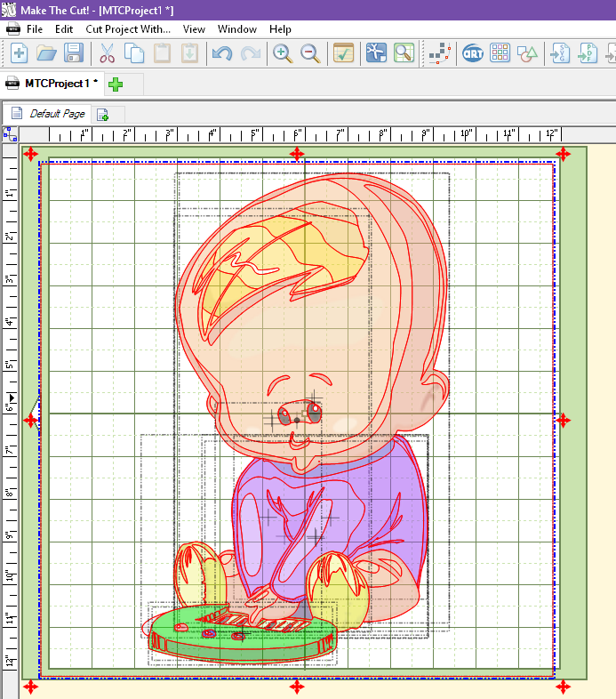
Task: Zoom out with the minus magnifier
Action: coord(310,53)
